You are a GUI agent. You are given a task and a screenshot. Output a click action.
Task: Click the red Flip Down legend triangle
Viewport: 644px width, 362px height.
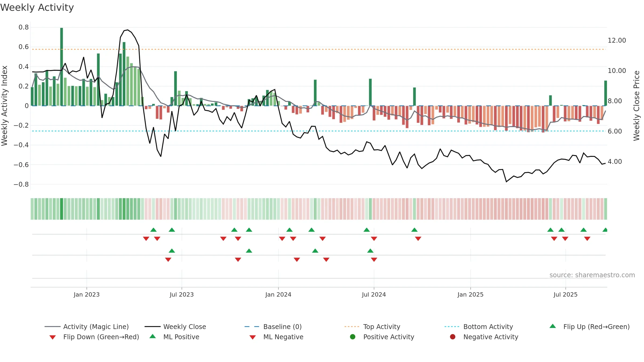(x=53, y=337)
